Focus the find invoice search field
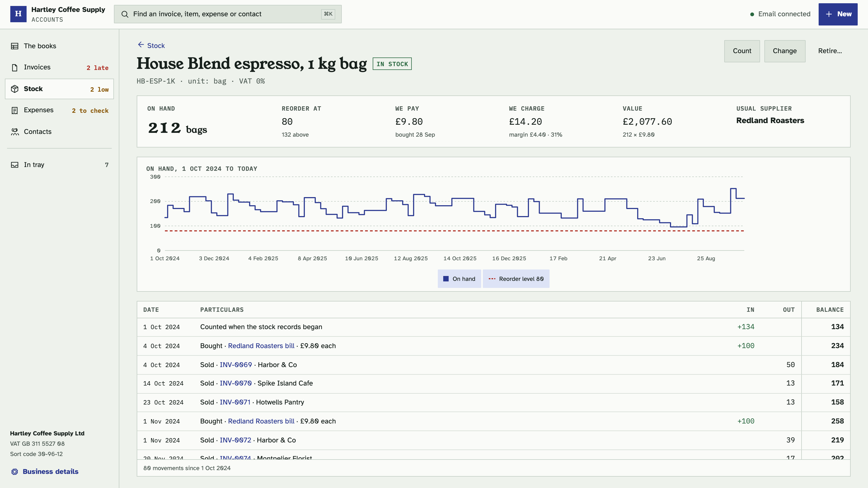868x488 pixels. 228,14
